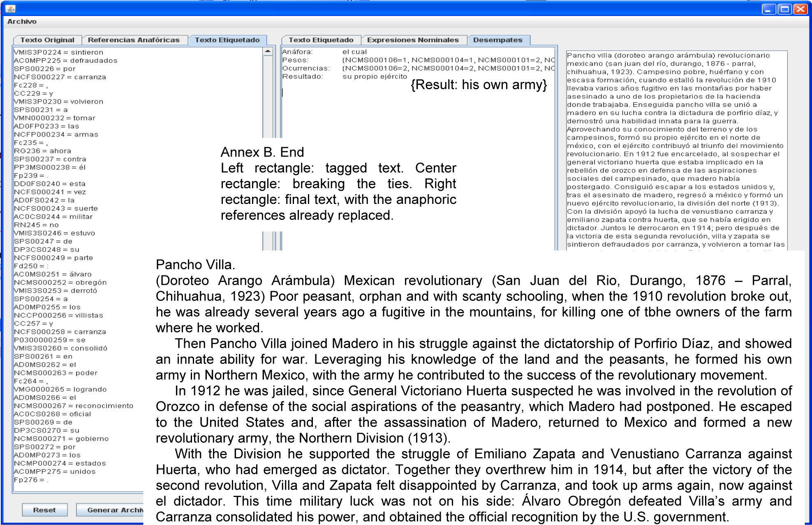The image size is (812, 525).
Task: Open the Desempates tab
Action: (x=497, y=40)
